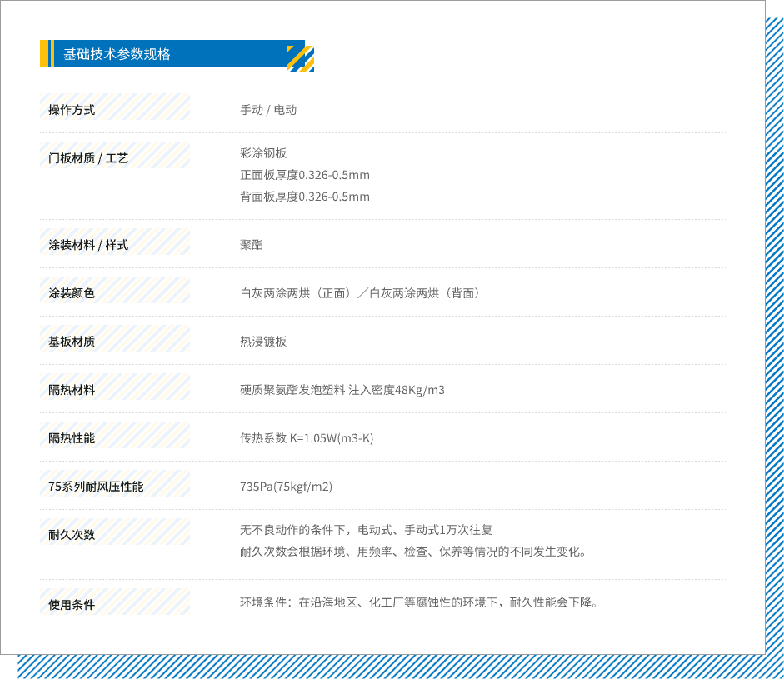Click the striped decorative icon beside header
The height and width of the screenshot is (679, 784).
pos(301,59)
